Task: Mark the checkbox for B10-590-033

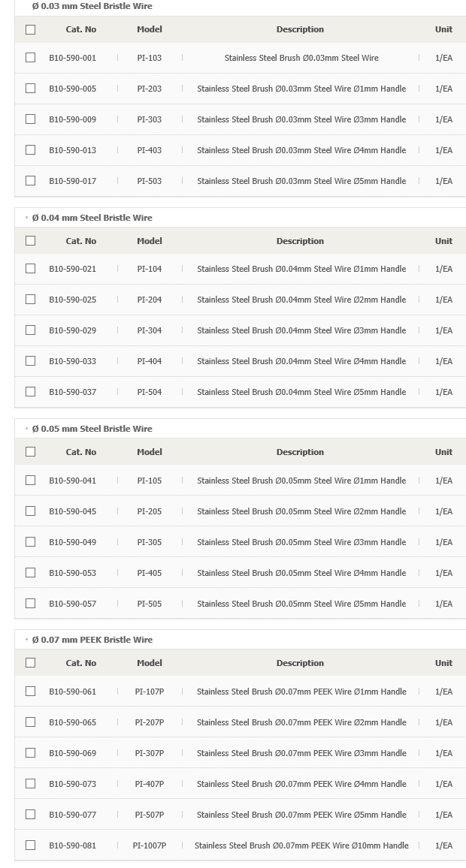Action: coord(31,361)
